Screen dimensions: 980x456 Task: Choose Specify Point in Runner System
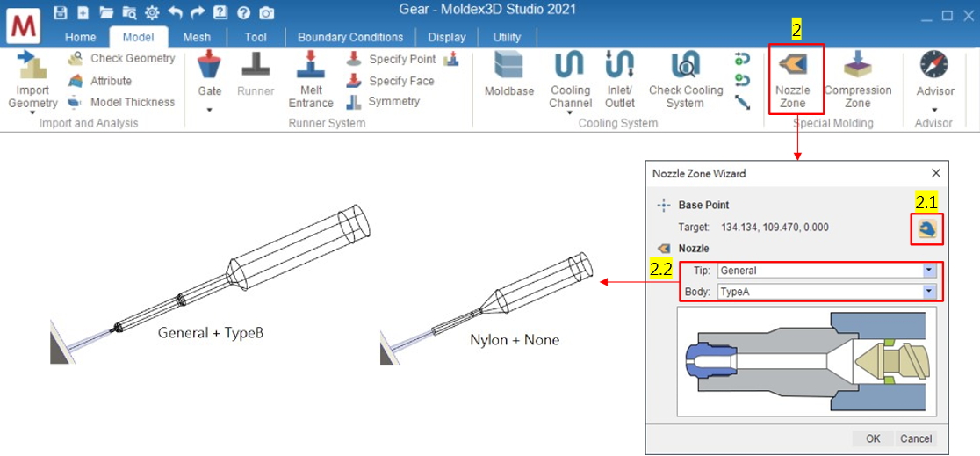coord(392,59)
